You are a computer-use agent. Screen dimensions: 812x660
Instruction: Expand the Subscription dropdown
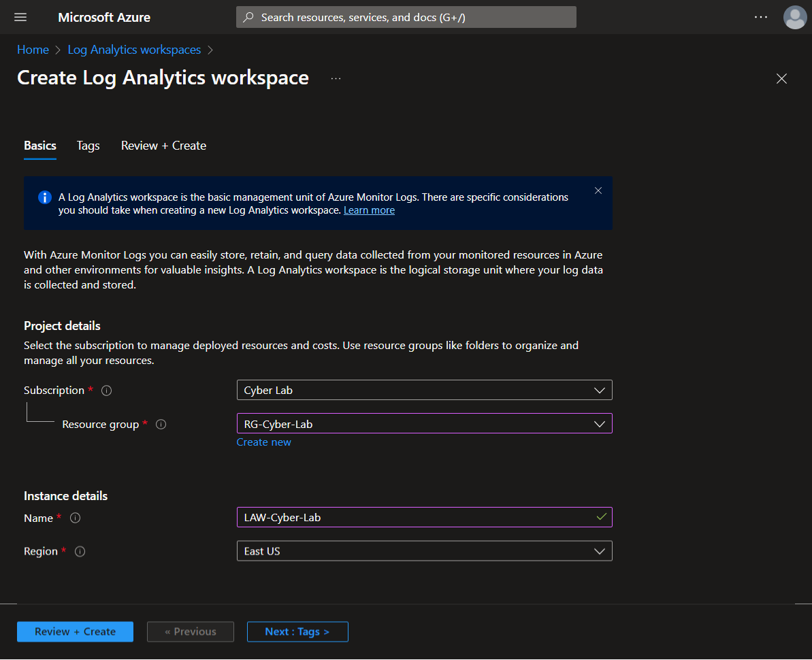424,391
